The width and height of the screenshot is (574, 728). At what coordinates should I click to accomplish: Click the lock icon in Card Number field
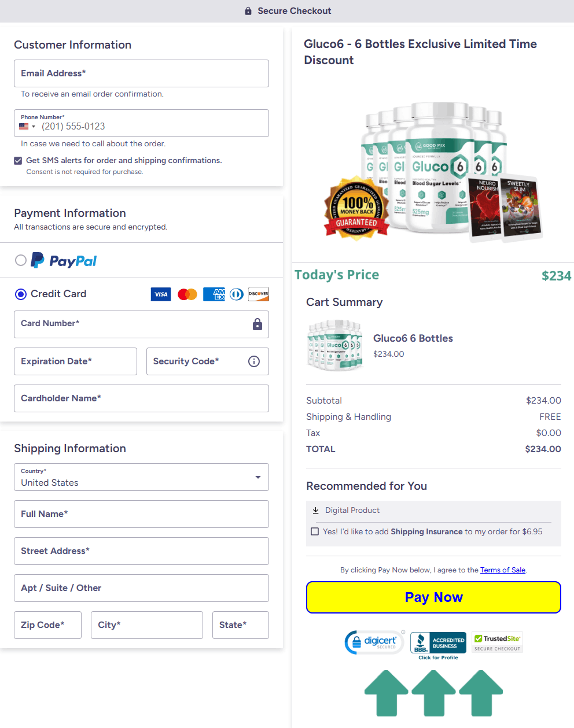click(257, 324)
